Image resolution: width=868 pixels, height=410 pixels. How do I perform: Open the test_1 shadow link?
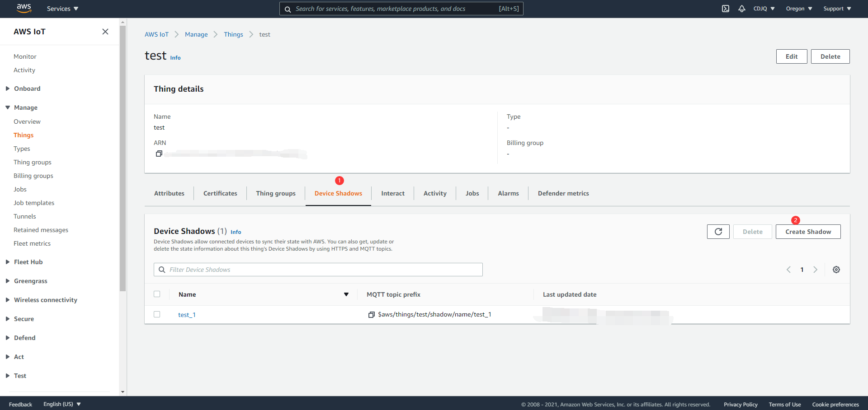click(187, 315)
